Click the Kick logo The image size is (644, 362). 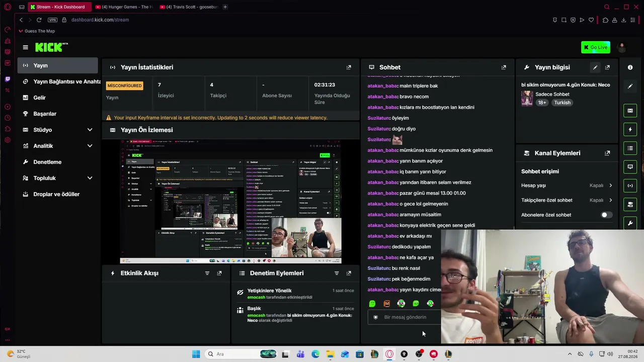(51, 47)
